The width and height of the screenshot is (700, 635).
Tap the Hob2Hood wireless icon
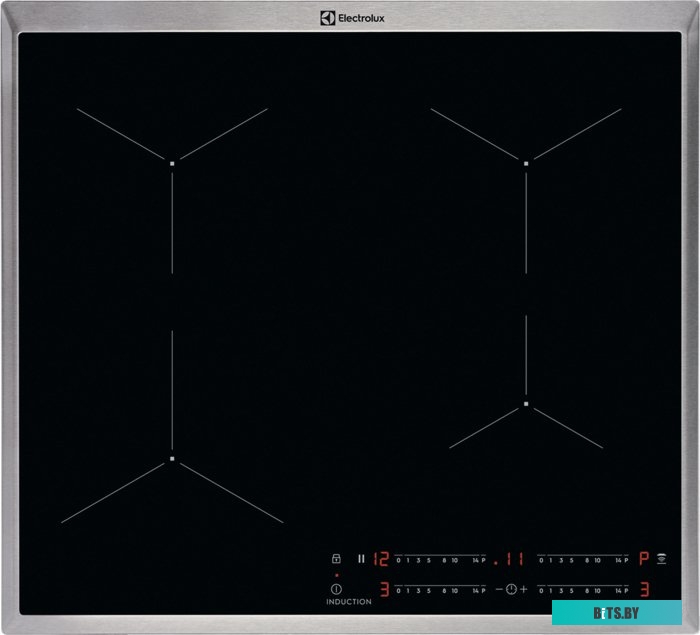click(661, 558)
